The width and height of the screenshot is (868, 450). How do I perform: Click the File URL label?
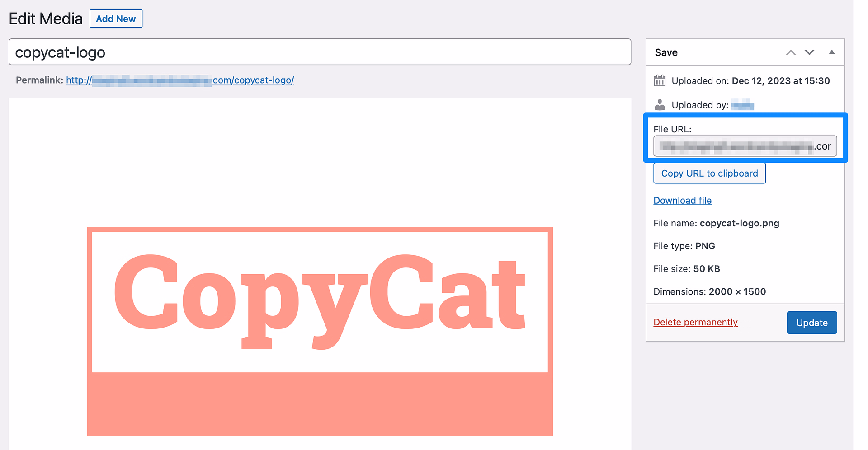click(x=672, y=129)
